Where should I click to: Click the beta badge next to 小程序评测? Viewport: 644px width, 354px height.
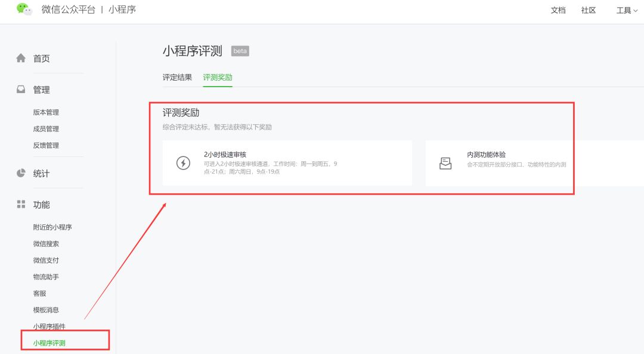click(240, 51)
